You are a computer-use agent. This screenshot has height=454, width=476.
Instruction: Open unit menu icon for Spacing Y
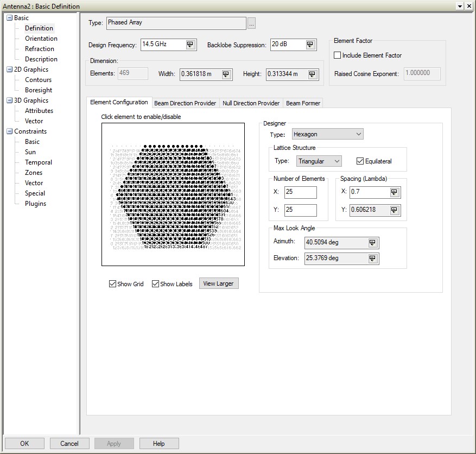394,210
